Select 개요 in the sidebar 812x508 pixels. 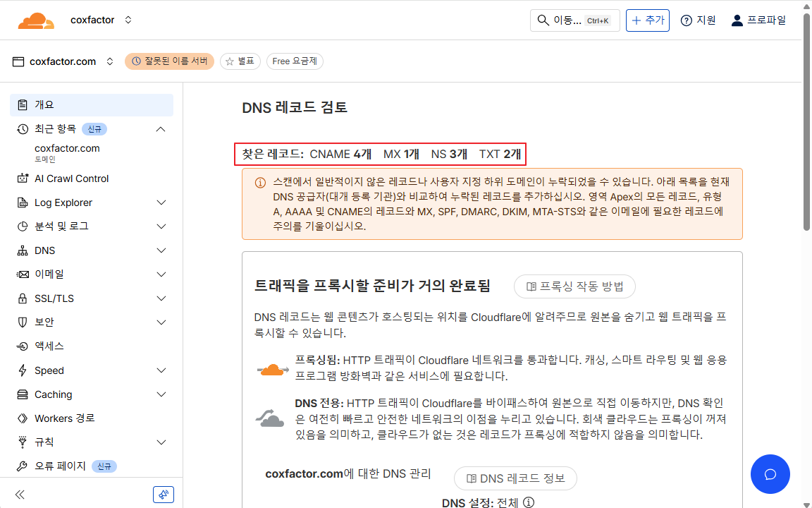[x=92, y=104]
